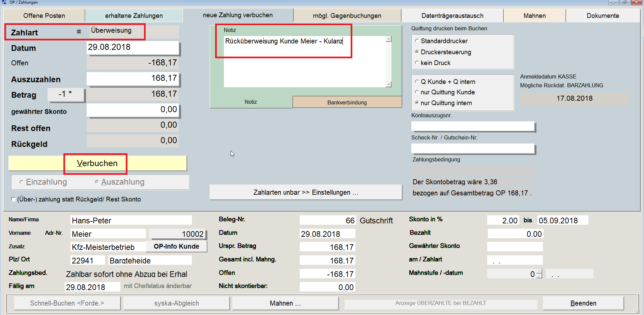Open Zahlarten unbar Einstellungen
This screenshot has height=315, width=644.
(306, 192)
